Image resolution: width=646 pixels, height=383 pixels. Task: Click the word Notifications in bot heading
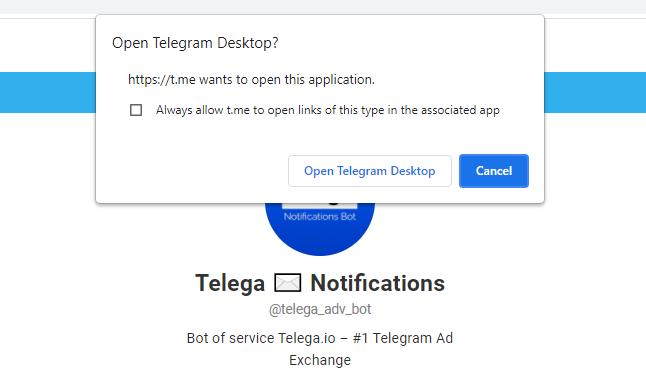[x=377, y=283]
